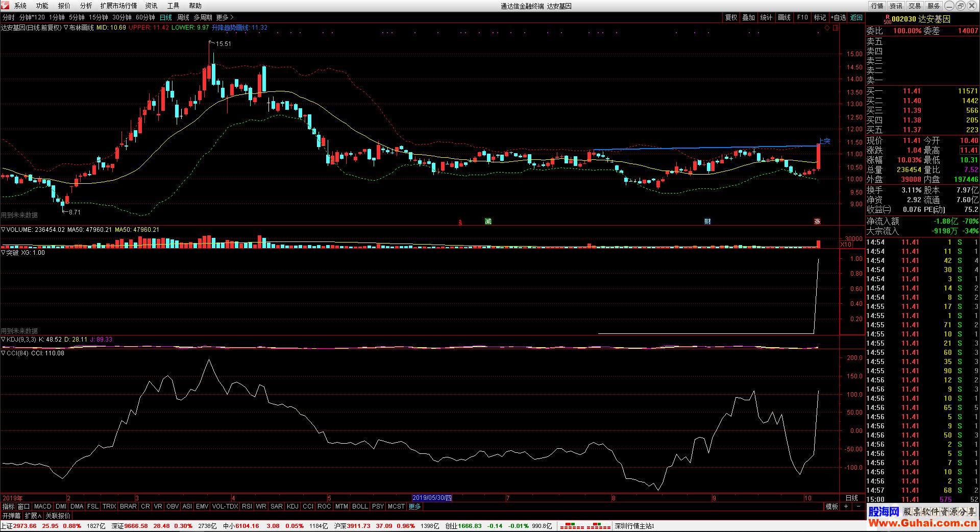980x532 pixels.
Task: Click the 模板 template button
Action: point(832,506)
